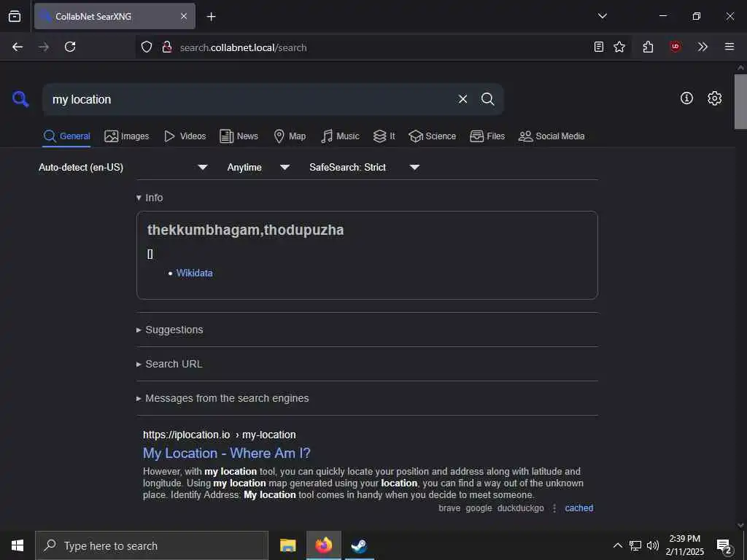The height and width of the screenshot is (560, 747).
Task: Open the Firefox View icon
Action: click(x=15, y=16)
